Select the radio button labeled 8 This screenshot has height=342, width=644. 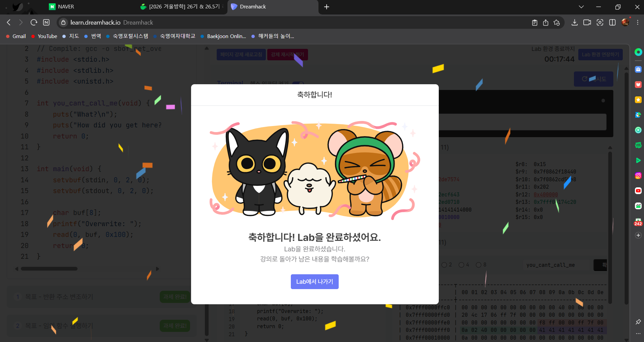pyautogui.click(x=479, y=265)
